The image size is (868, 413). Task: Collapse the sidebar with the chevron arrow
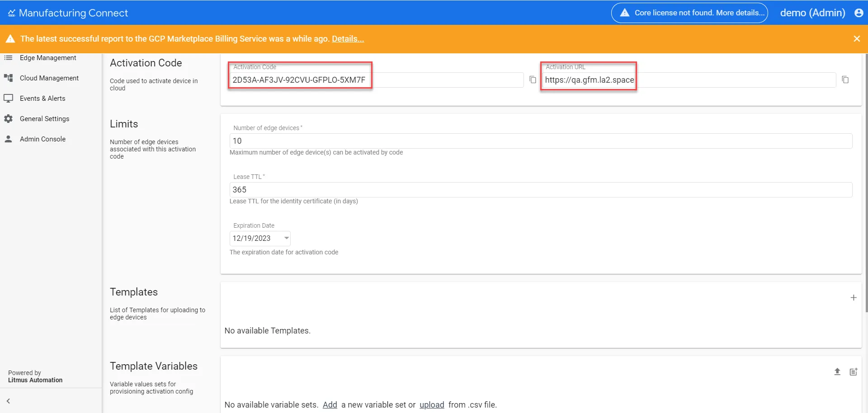coord(8,401)
